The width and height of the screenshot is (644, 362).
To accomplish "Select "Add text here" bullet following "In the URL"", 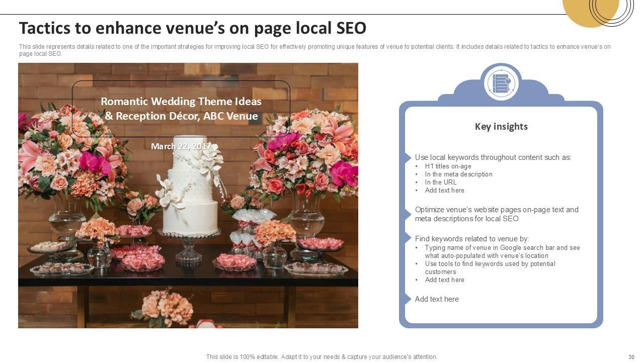I will tap(444, 191).
